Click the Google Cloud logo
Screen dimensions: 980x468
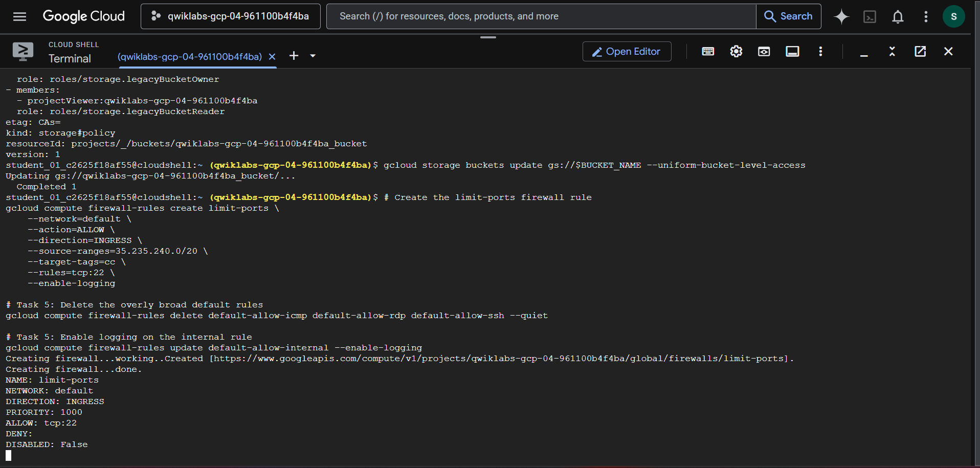(x=83, y=16)
